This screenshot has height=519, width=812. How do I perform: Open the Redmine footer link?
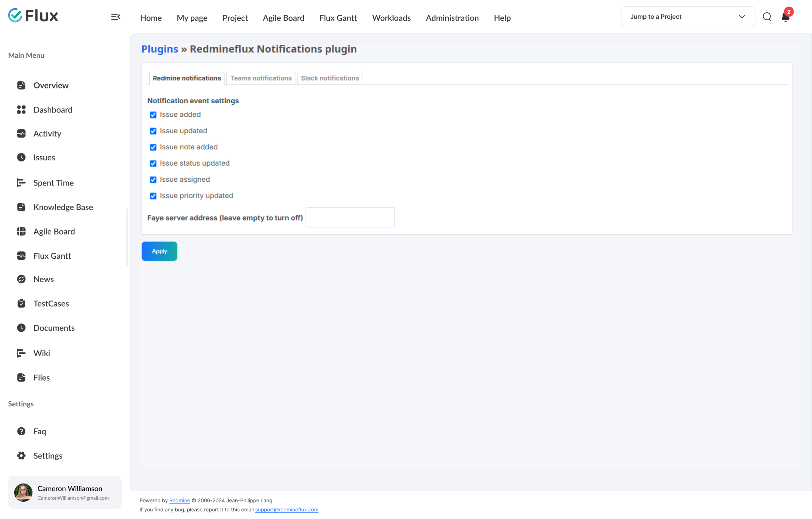(180, 501)
